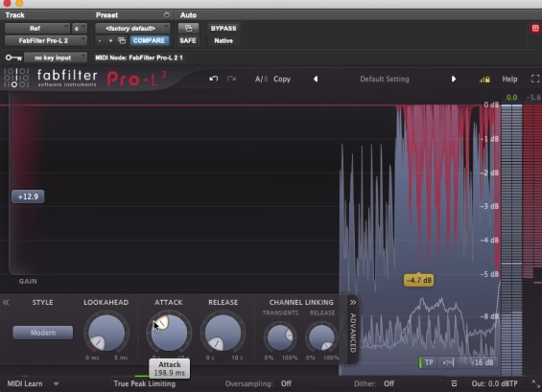Click the Channel Linking Release knob
This screenshot has height=392, width=542.
321,337
